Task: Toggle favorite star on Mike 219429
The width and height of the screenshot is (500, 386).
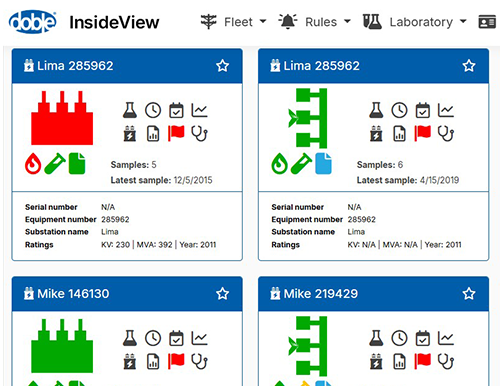Action: (469, 294)
